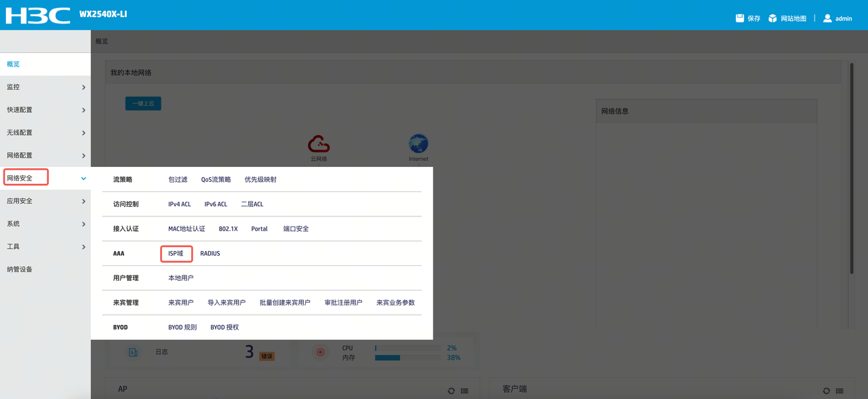This screenshot has height=399, width=868.
Task: Click the save disk icon
Action: click(x=740, y=18)
